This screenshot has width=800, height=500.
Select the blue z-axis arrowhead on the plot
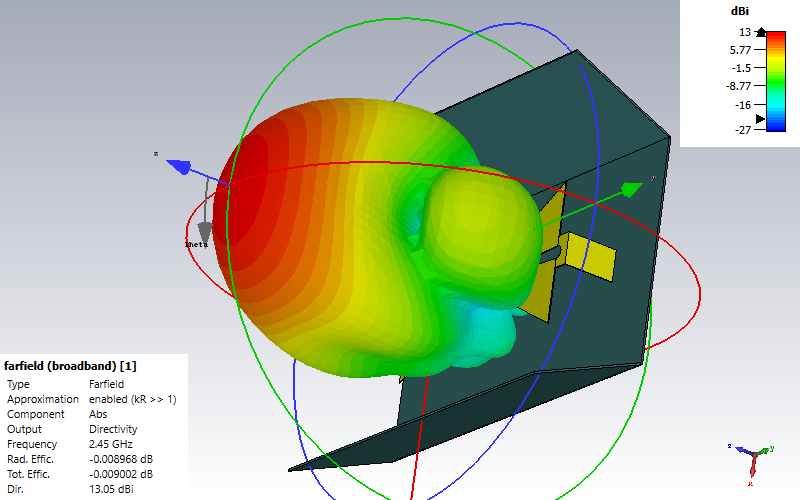180,166
